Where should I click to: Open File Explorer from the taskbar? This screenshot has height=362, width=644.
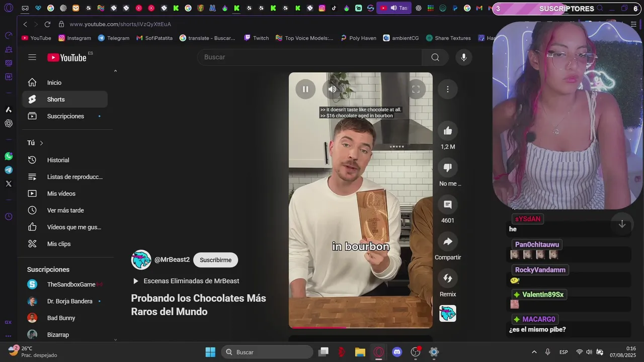(360, 352)
